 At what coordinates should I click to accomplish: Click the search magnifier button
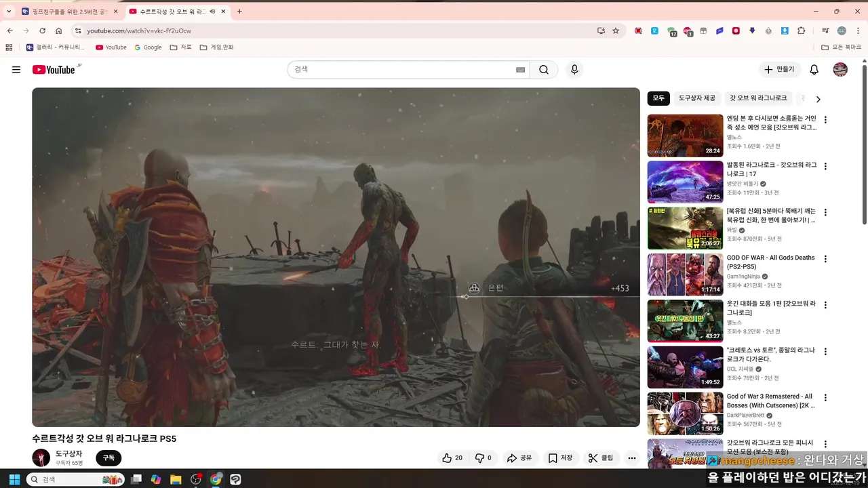pos(544,70)
